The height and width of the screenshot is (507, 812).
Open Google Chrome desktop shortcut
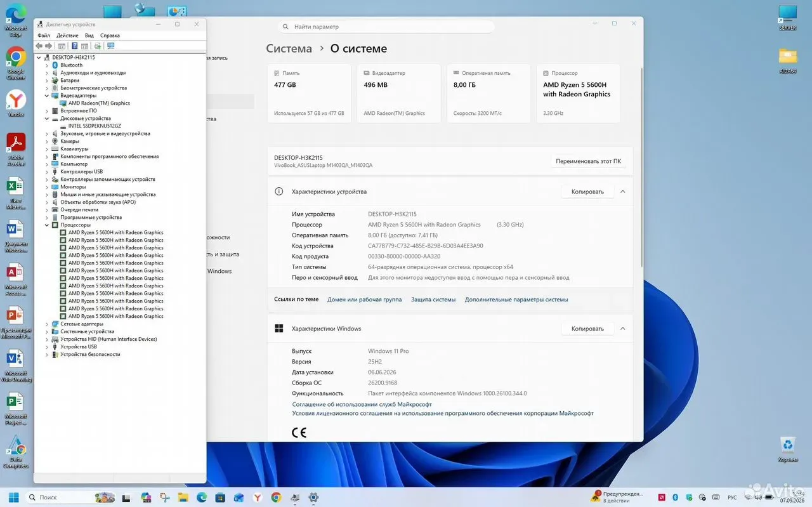16,63
